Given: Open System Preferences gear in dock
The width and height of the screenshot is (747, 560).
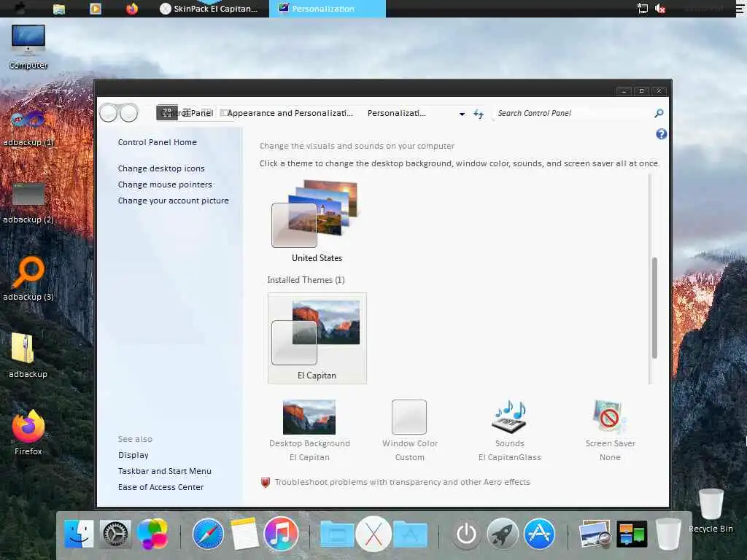Looking at the screenshot, I should [115, 534].
